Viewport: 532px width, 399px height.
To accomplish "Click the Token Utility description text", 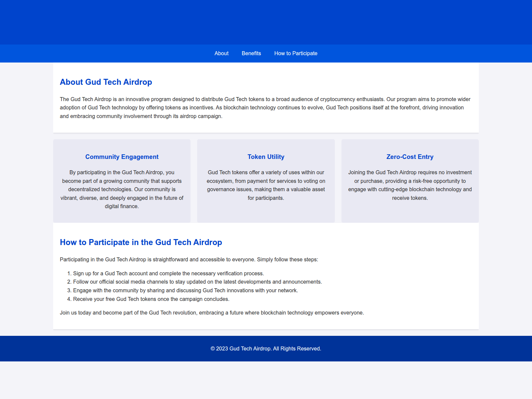I will (x=266, y=185).
